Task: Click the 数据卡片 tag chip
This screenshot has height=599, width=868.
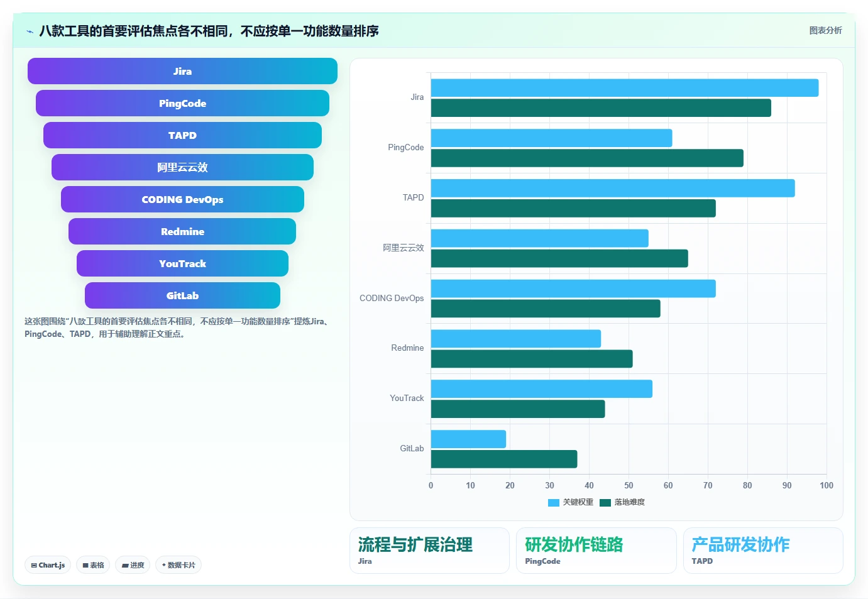Action: [179, 565]
